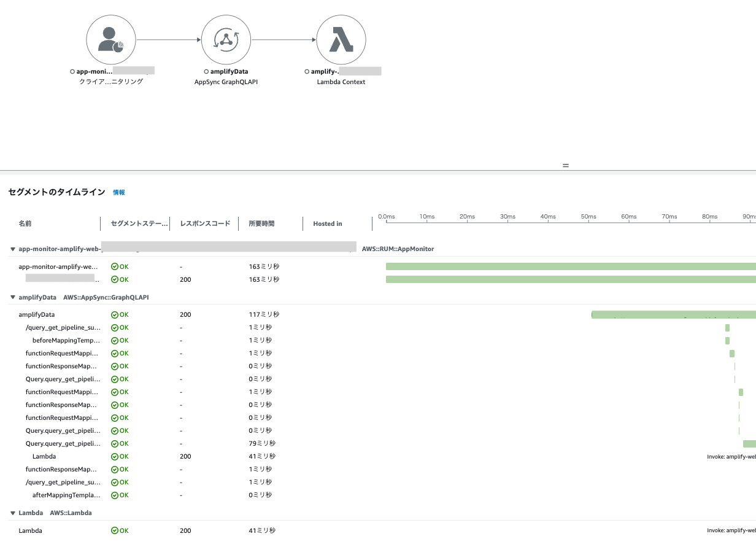
Task: Click the 50ms timeline axis label
Action: click(x=588, y=217)
